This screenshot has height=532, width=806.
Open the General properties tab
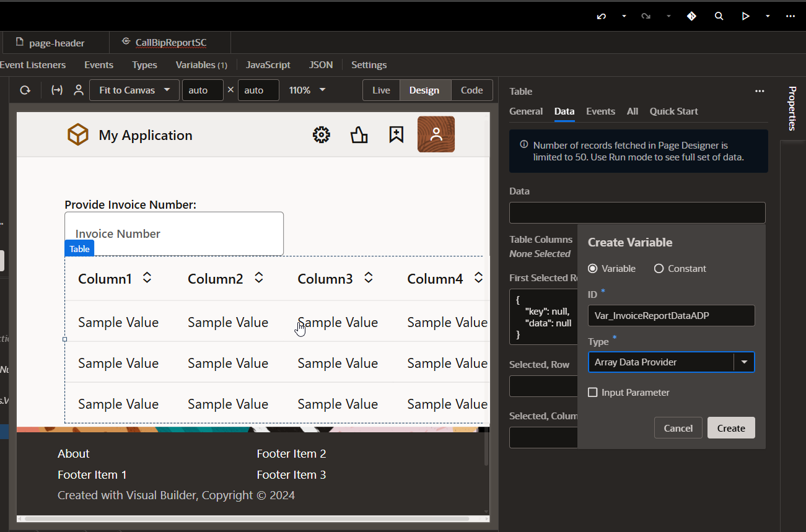click(x=526, y=111)
